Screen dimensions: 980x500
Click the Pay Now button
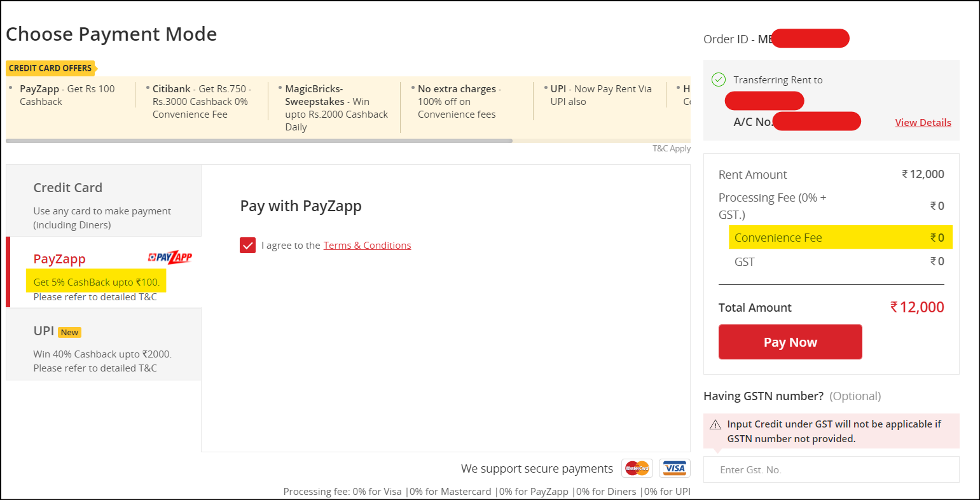pos(790,342)
